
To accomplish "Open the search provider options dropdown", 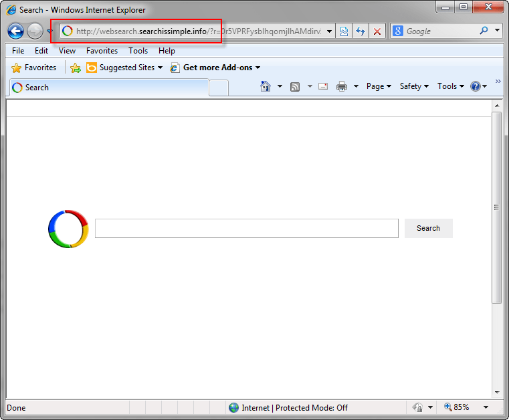I will tap(498, 30).
